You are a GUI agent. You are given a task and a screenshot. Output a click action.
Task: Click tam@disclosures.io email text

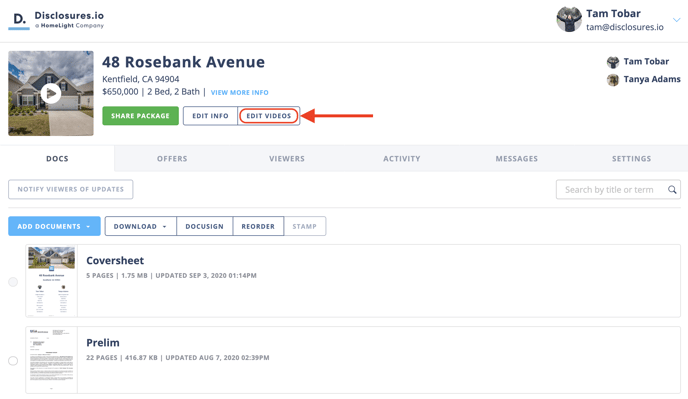[625, 27]
